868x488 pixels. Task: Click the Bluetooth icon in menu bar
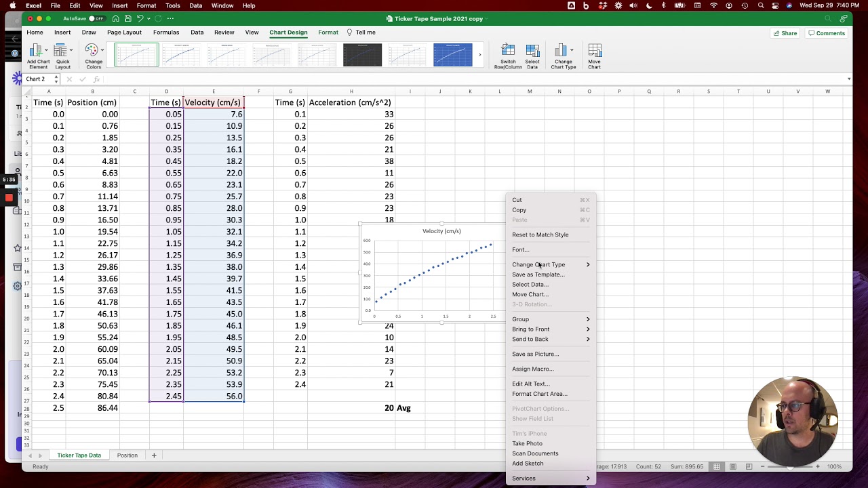coord(664,5)
